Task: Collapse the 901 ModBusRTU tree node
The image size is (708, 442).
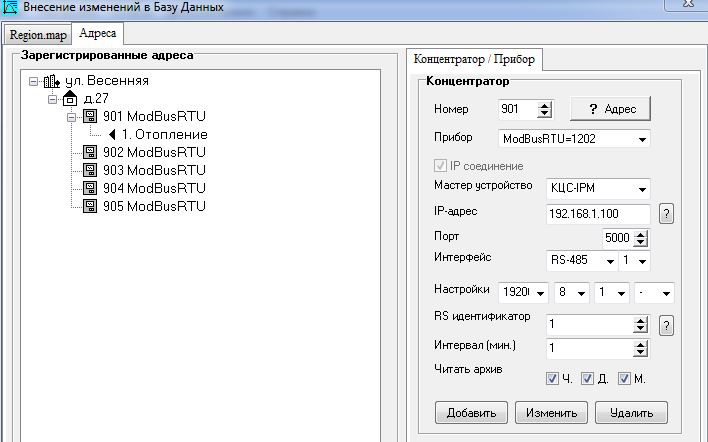Action: click(x=72, y=117)
